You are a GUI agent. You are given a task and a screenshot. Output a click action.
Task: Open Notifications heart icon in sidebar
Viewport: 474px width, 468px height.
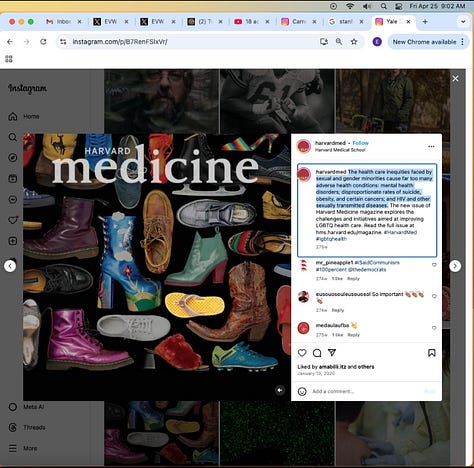tap(13, 220)
